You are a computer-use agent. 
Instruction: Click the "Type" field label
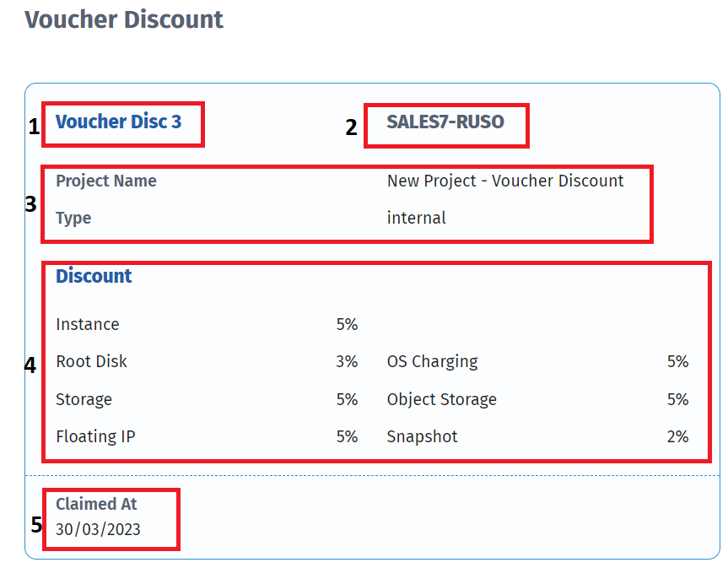pyautogui.click(x=73, y=218)
